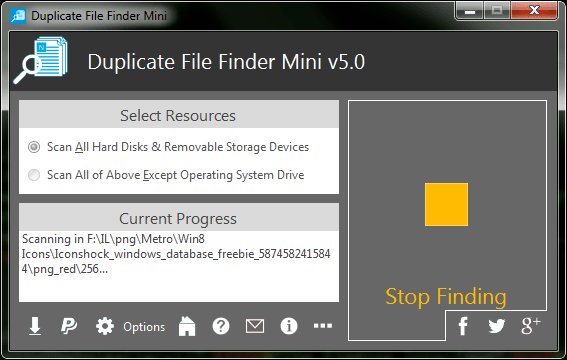The width and height of the screenshot is (567, 360).
Task: Open the Twitter bird icon
Action: tap(496, 326)
